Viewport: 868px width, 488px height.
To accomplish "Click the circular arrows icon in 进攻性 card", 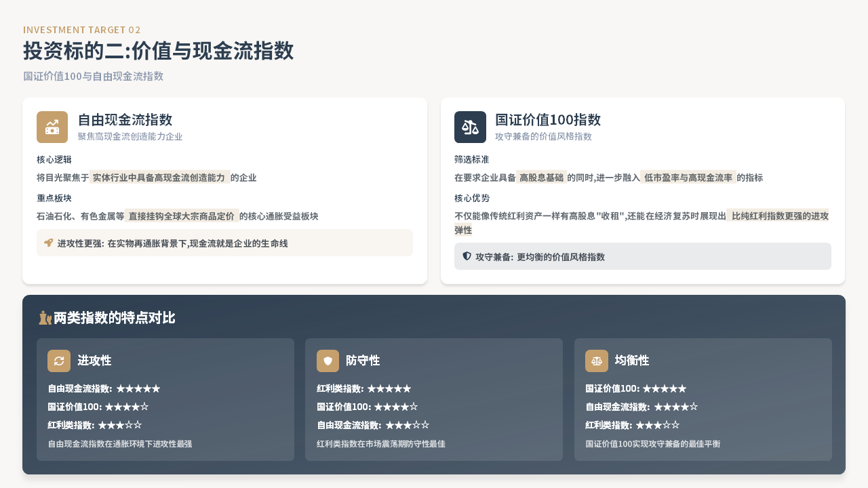I will [x=59, y=361].
